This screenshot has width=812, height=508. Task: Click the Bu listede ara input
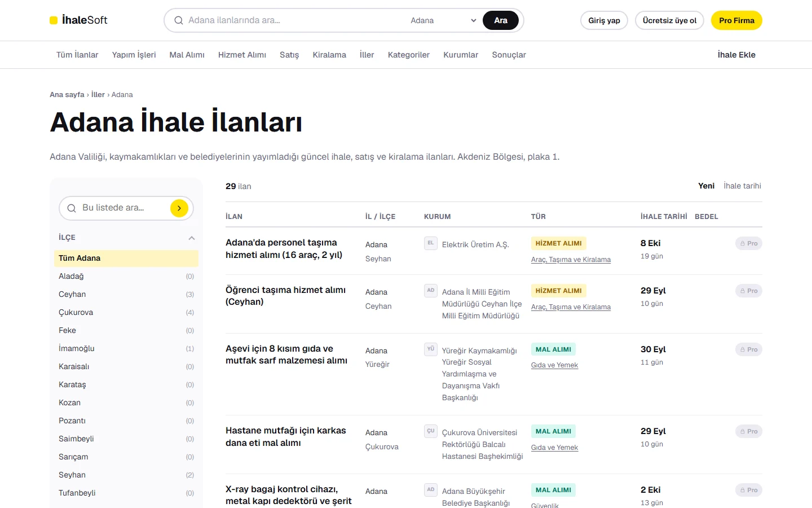point(124,208)
